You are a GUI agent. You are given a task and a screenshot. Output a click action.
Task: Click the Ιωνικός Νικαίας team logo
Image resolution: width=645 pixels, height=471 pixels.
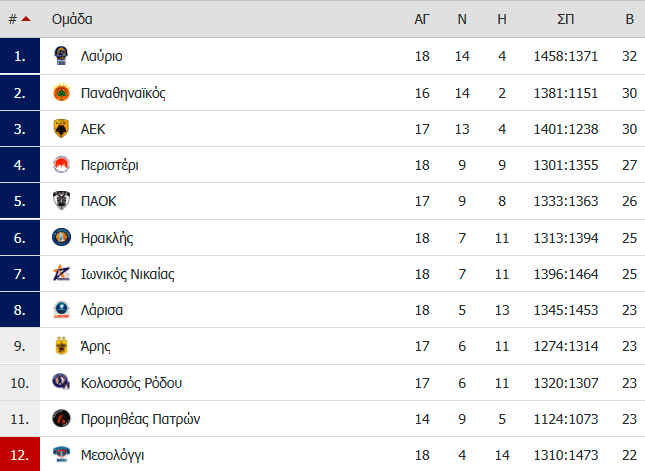61,273
